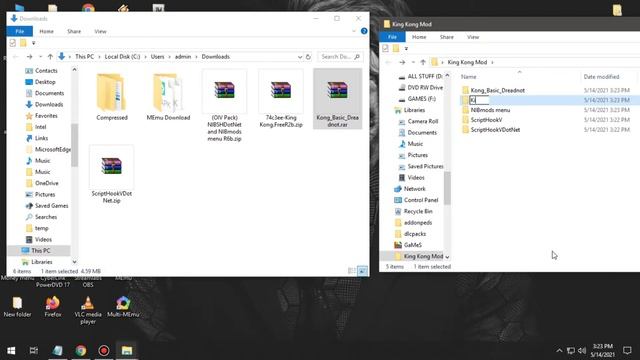Open the View tab in King Kong Mod window
This screenshot has height=360, width=640.
pyautogui.click(x=473, y=37)
